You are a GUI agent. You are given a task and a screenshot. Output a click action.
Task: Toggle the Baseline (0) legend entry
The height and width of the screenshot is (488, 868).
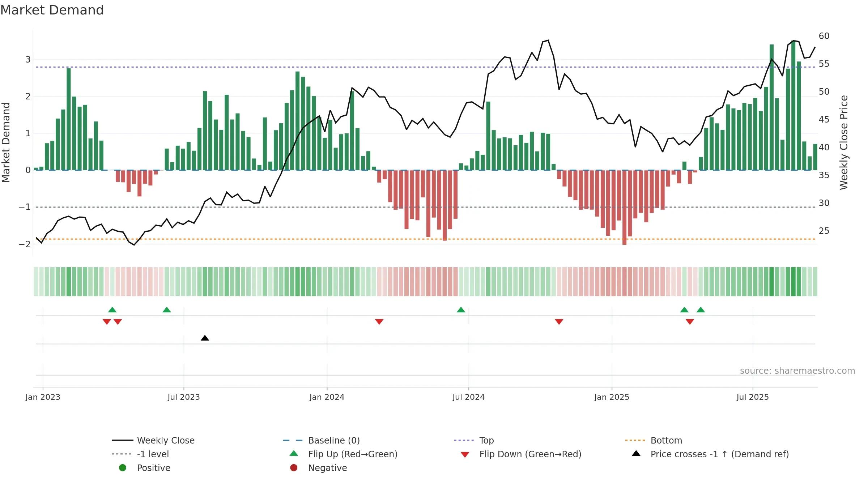click(x=321, y=440)
